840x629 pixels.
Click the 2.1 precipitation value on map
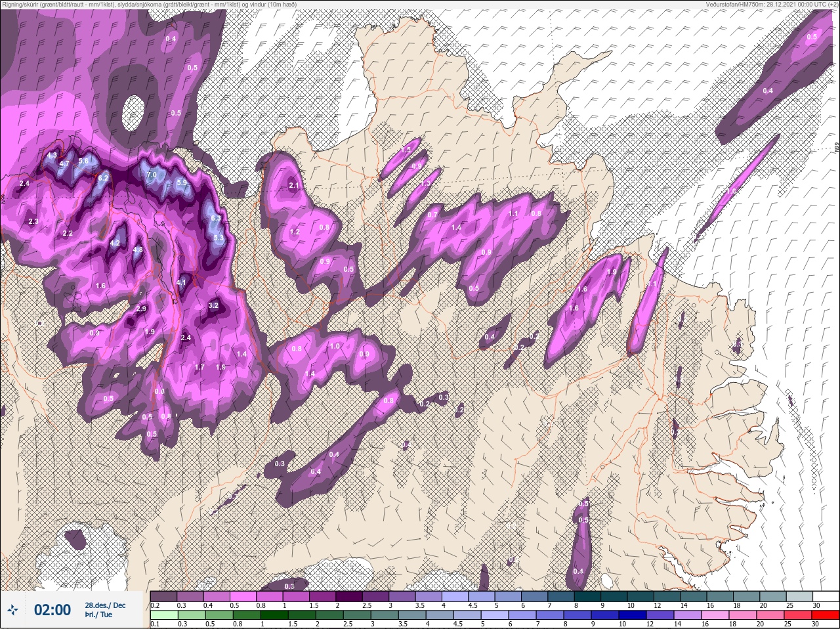point(294,186)
